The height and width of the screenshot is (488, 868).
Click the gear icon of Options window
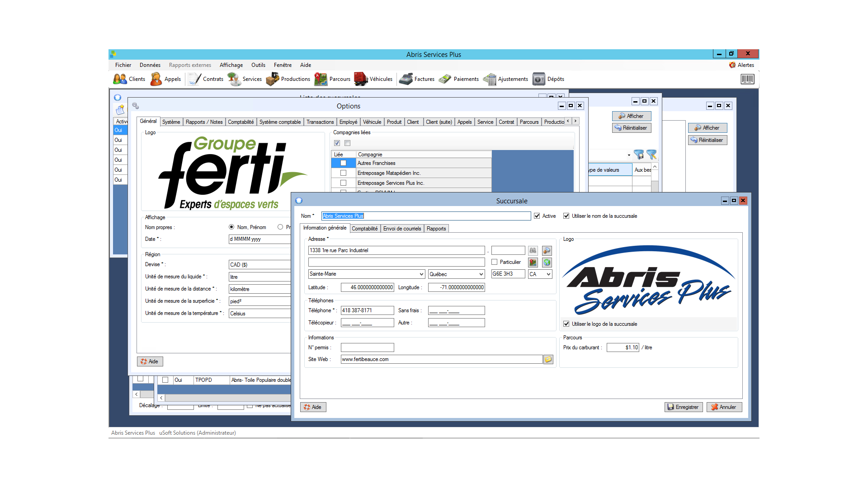(x=135, y=106)
